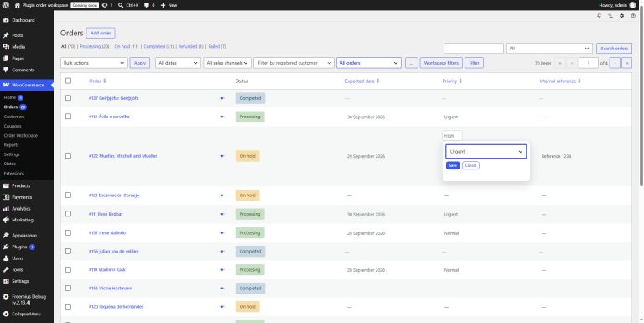Tick the checkbox for order #137

(x=68, y=98)
